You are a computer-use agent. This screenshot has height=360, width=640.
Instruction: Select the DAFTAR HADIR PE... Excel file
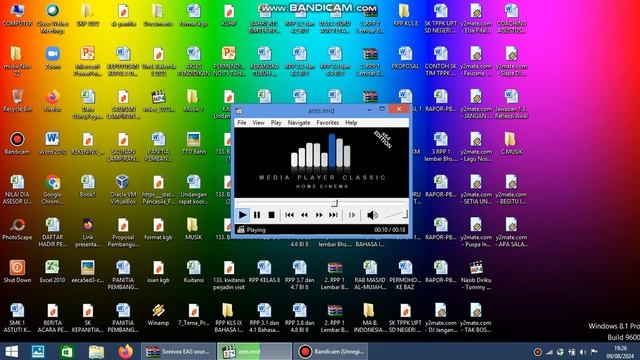[52, 232]
